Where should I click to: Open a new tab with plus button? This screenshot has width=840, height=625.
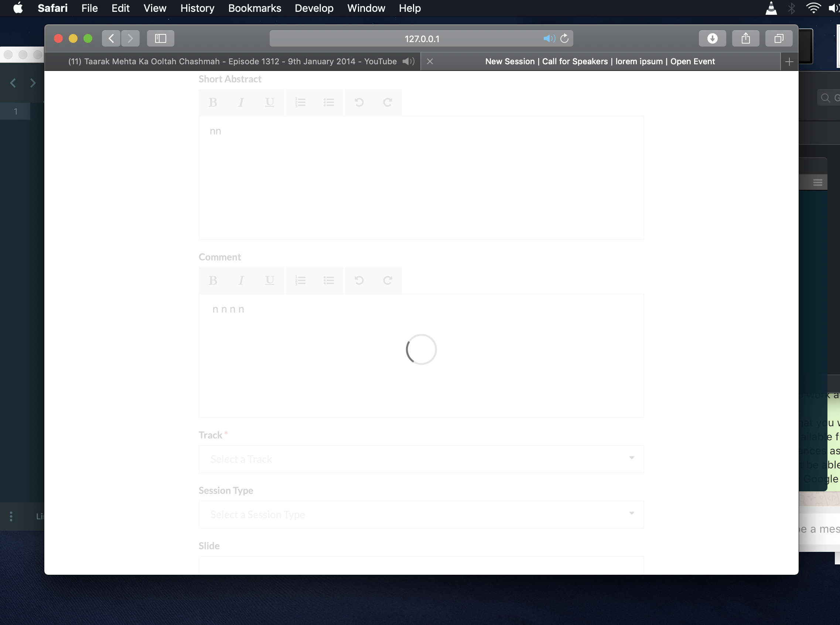tap(789, 62)
